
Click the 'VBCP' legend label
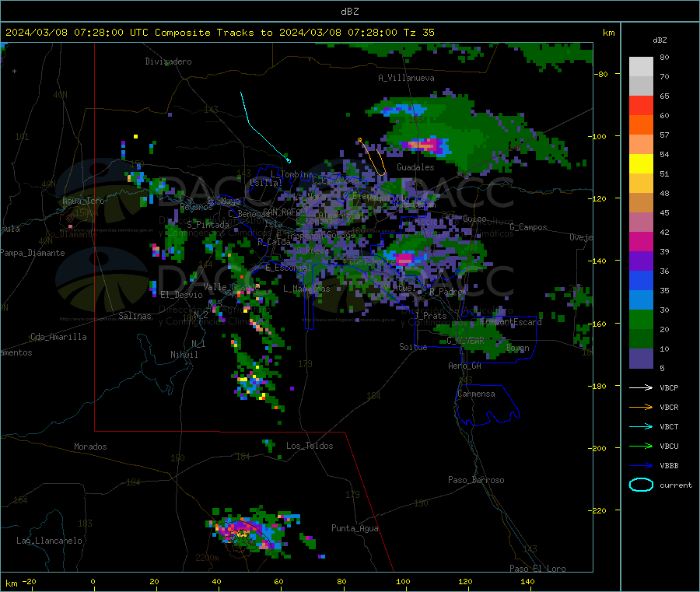tap(669, 388)
